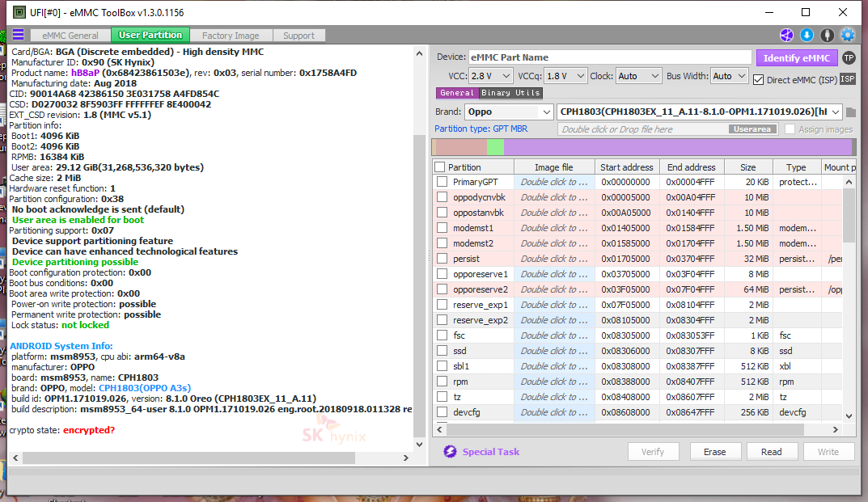Open the Brand Oppo dropdown
Screen dimensions: 868x502
click(509, 112)
